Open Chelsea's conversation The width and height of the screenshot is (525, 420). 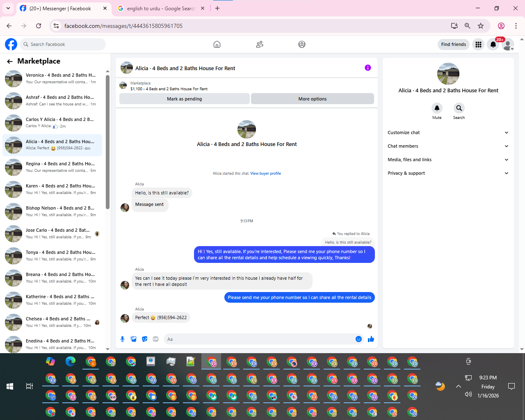(x=52, y=322)
